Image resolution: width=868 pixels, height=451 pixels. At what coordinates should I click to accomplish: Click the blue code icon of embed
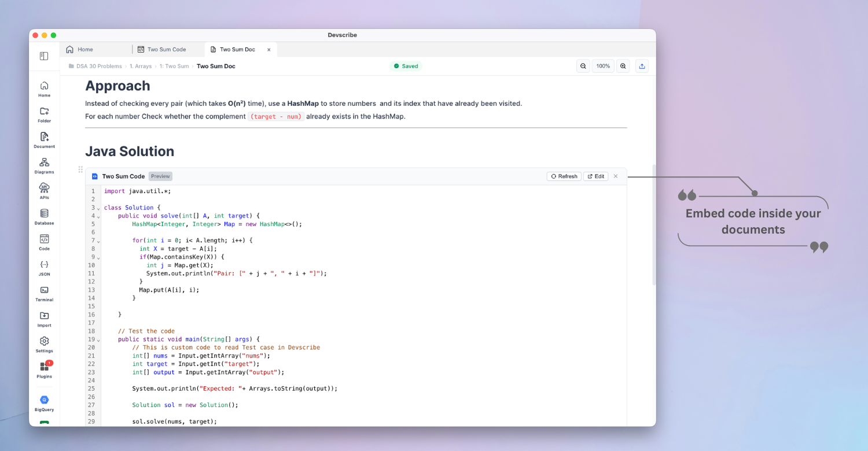point(95,176)
